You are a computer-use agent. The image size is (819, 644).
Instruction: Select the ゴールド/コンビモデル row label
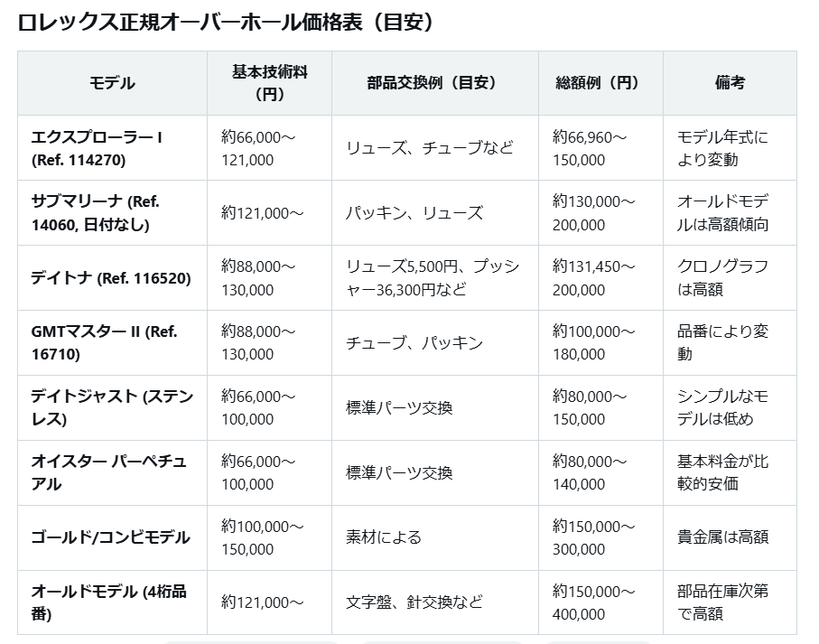point(111,537)
